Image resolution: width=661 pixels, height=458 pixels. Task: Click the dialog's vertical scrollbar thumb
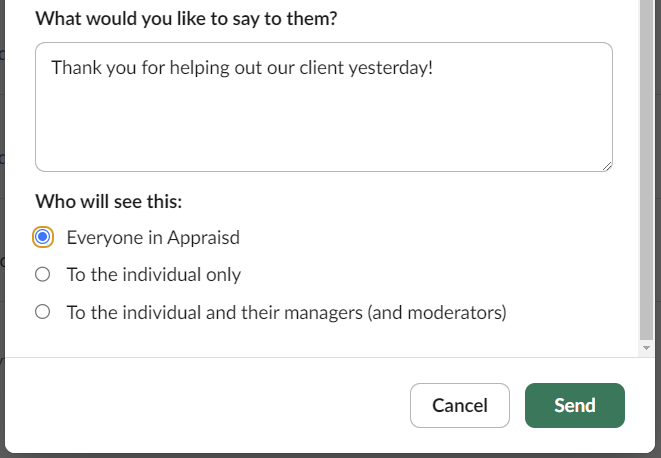(646, 169)
